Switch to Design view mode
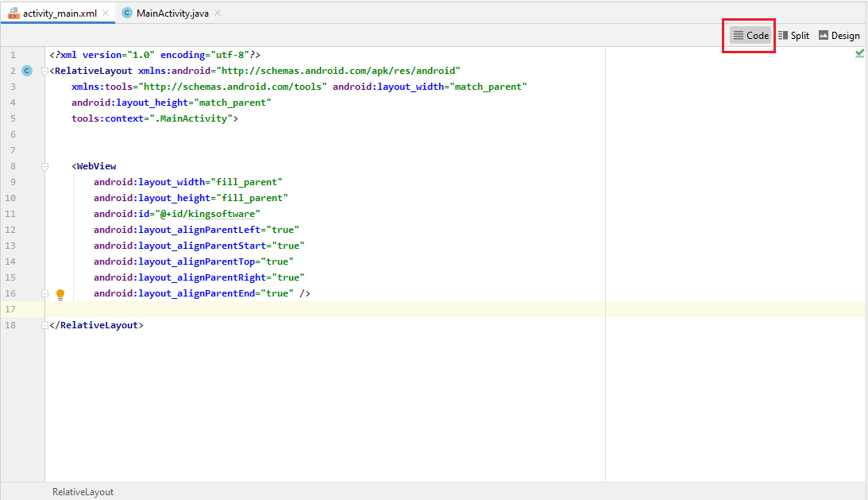Viewport: 868px width, 500px height. coord(839,36)
